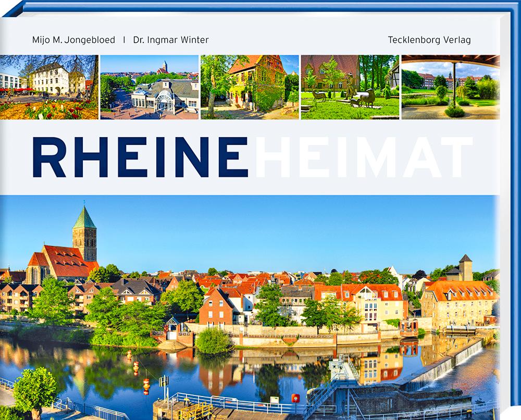Screen dimensions: 521x420
Task: Click the Tecklenborg Verlag publisher text
Action: click(430, 40)
